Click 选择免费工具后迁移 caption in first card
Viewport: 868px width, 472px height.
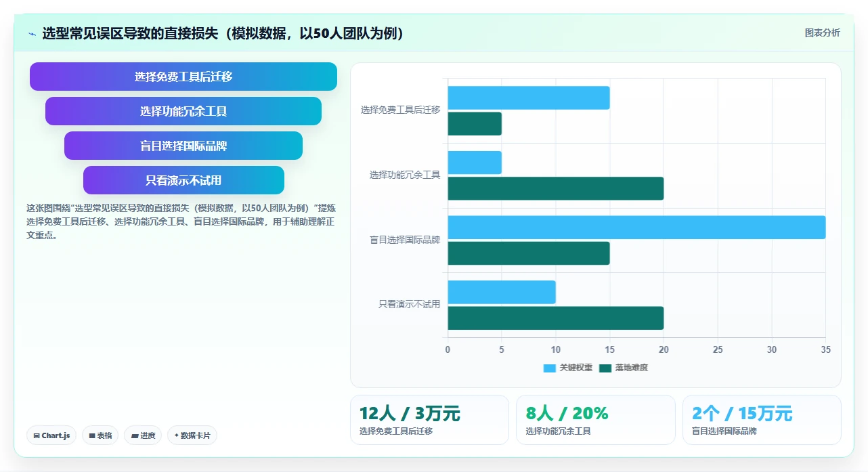(396, 431)
